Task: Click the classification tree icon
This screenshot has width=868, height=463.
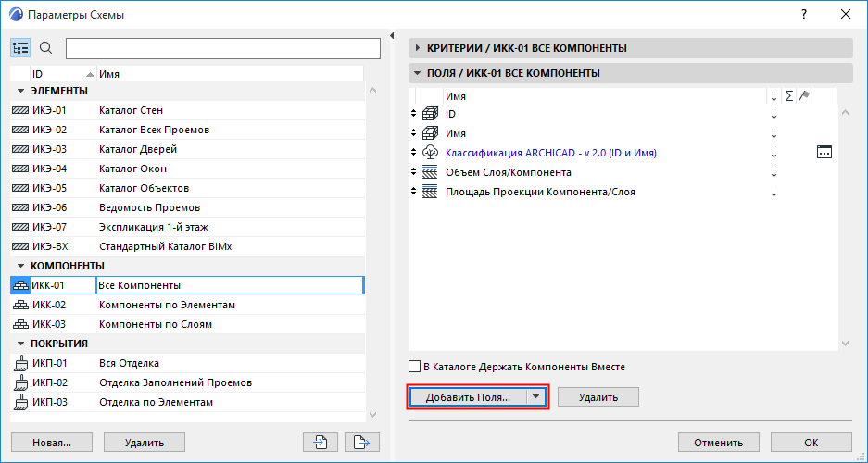Action: pos(430,153)
